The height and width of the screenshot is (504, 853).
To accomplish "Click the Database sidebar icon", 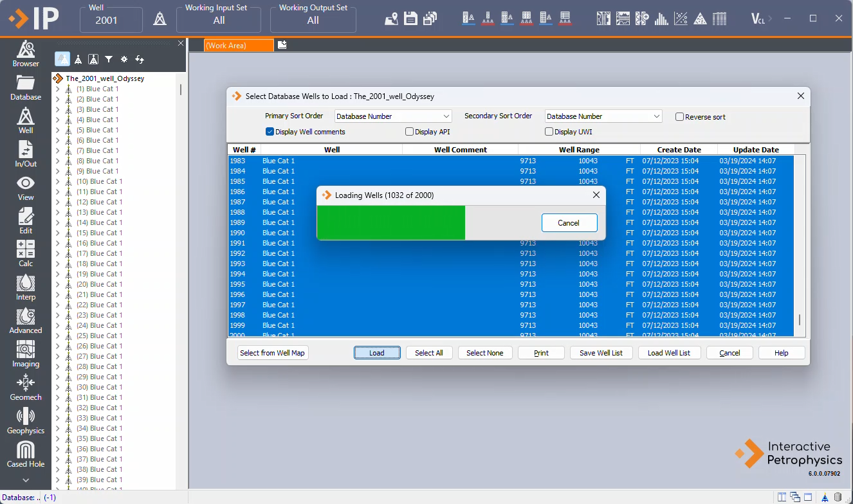I will (26, 87).
